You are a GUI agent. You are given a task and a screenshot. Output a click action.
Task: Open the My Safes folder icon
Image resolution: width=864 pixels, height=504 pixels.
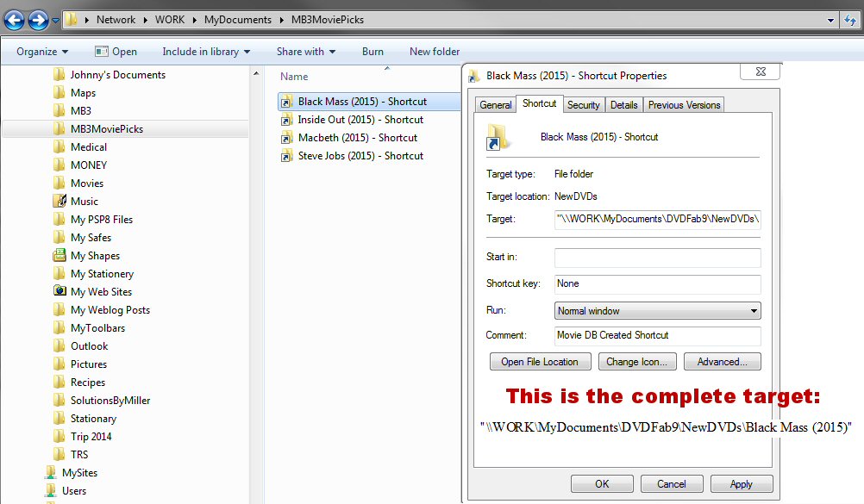pyautogui.click(x=59, y=238)
